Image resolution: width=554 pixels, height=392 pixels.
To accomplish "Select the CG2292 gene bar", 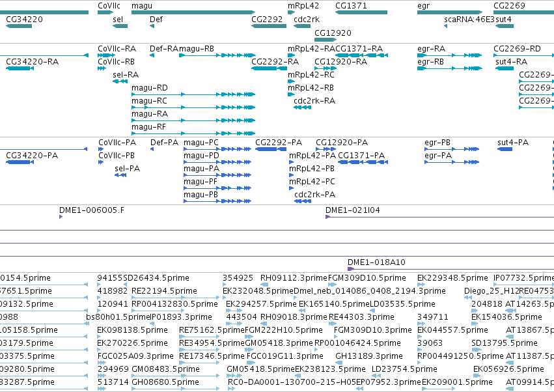I will 269,26.
